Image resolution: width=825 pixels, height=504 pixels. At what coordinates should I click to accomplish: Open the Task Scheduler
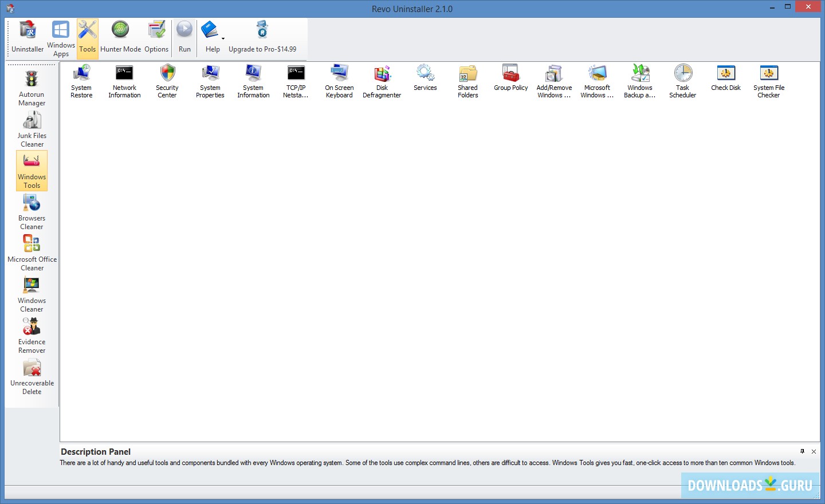(683, 81)
